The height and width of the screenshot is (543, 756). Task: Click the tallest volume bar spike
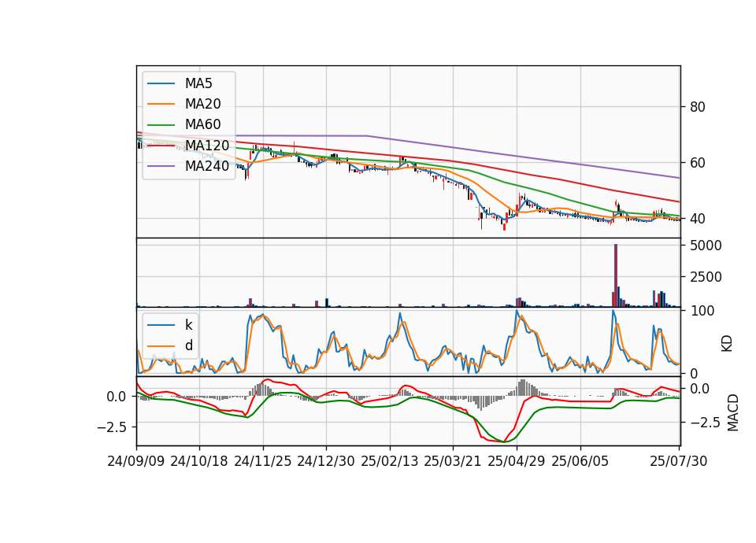point(616,275)
